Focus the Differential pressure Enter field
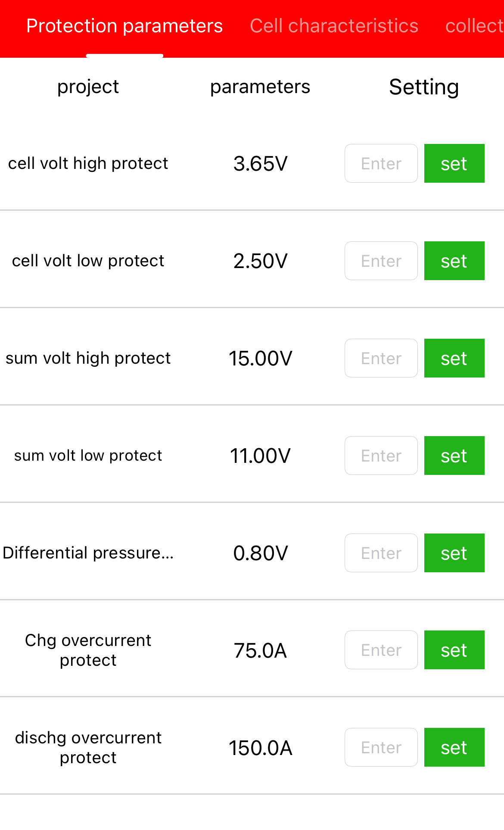 (x=381, y=553)
